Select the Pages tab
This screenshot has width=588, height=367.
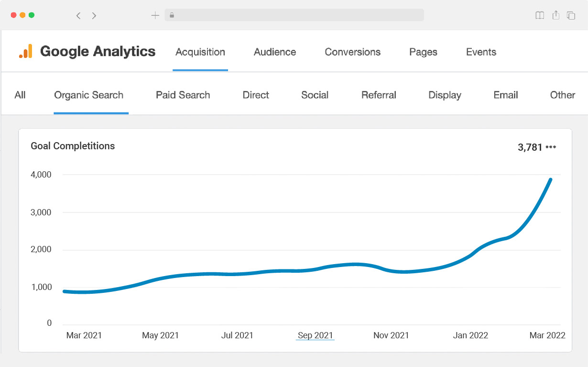point(423,52)
